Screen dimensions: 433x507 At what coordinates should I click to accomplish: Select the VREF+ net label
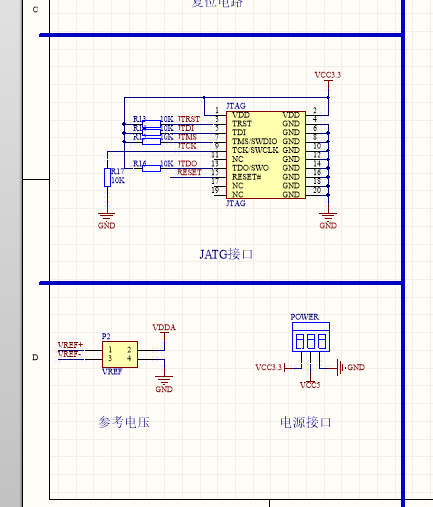click(70, 345)
